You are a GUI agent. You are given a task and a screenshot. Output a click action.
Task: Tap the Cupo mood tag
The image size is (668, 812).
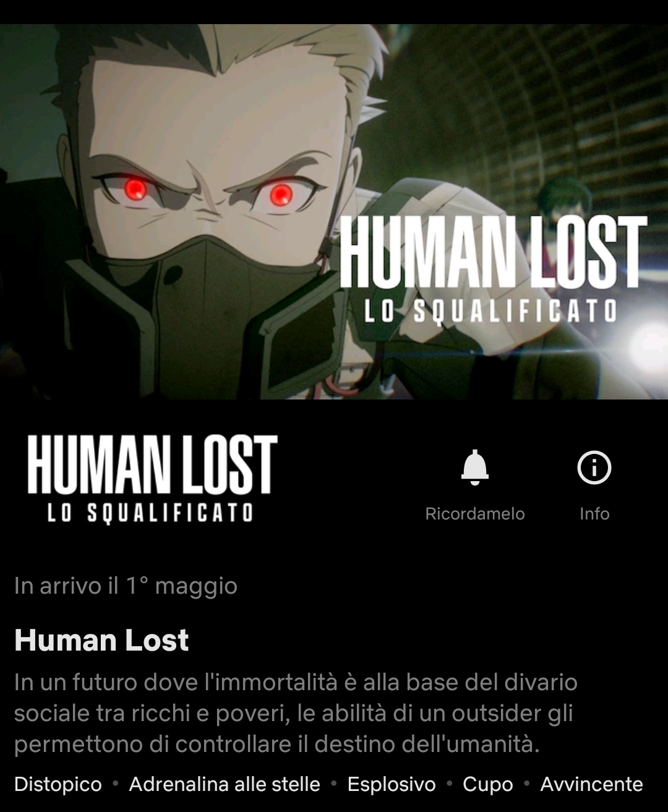point(488,784)
